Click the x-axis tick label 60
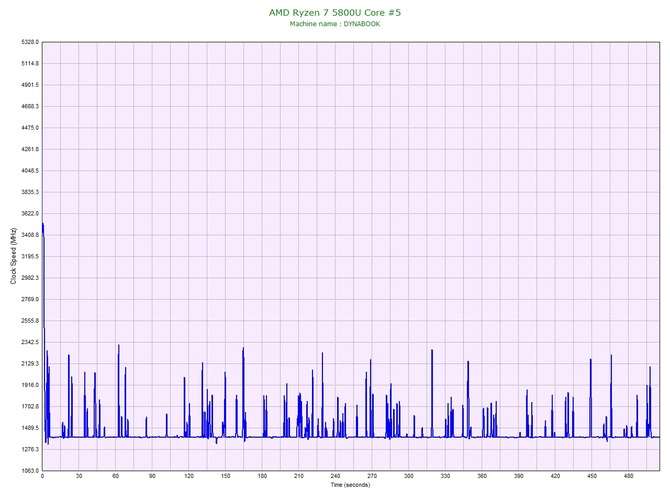This screenshot has width=670, height=502. click(x=115, y=476)
